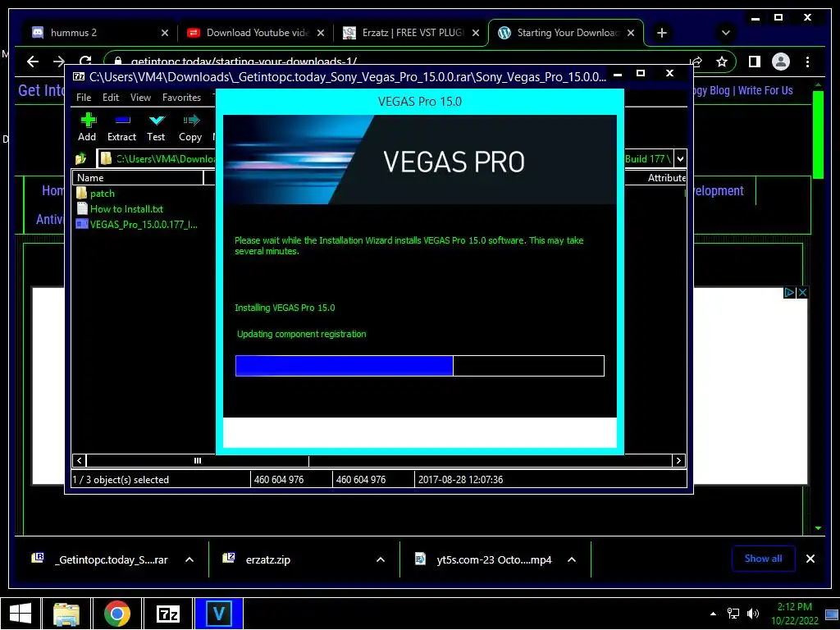Viewport: 840px width, 630px height.
Task: Click the Extract icon in 7-Zip toolbar
Action: (122, 120)
